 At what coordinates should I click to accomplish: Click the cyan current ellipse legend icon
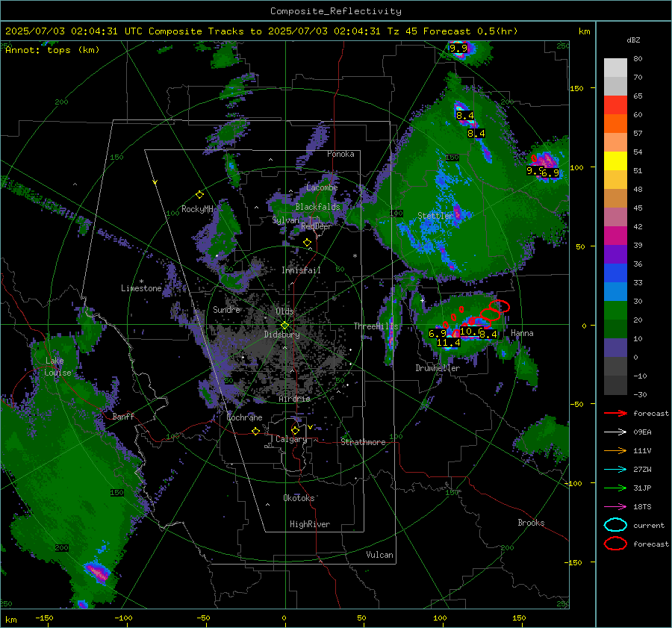615,525
